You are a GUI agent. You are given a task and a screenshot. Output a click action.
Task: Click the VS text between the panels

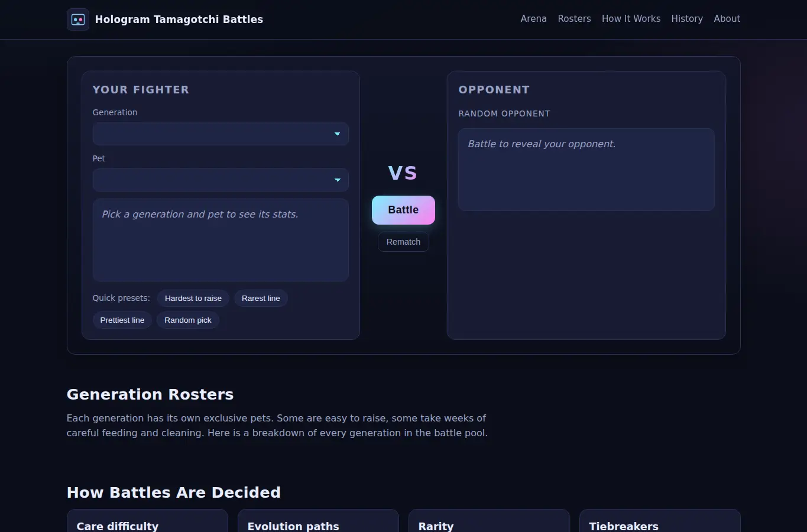403,173
